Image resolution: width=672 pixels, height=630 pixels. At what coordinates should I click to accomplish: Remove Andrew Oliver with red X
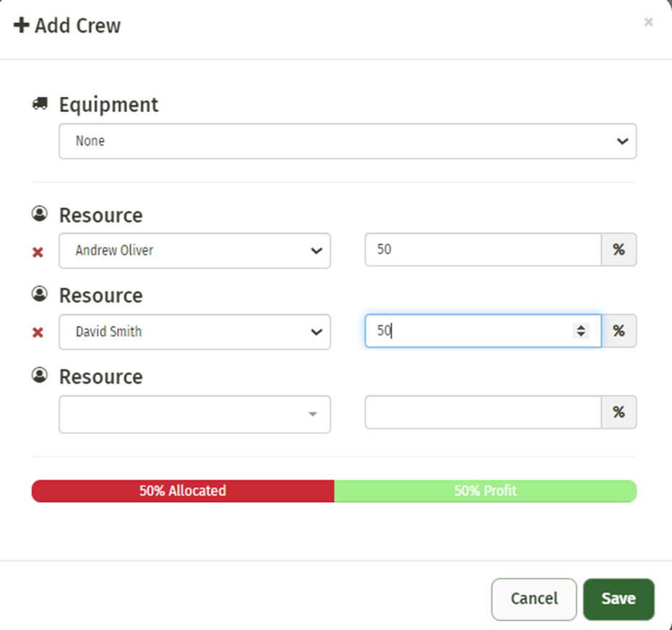point(38,252)
